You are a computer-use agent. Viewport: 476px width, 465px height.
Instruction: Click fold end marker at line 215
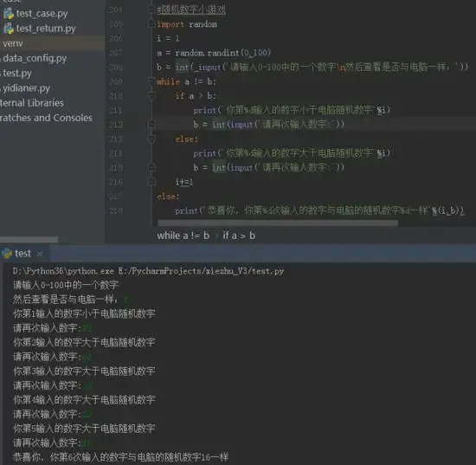pos(151,167)
